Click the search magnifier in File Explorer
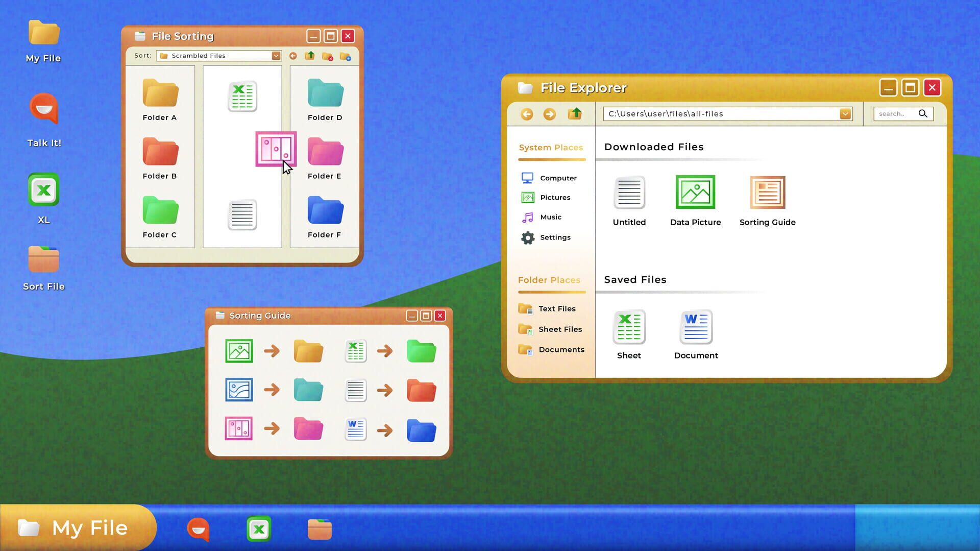Viewport: 980px width, 551px height. point(923,113)
